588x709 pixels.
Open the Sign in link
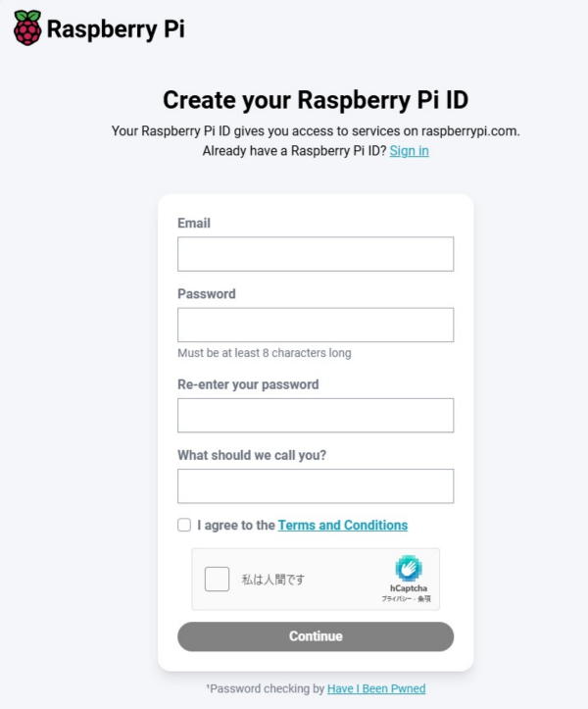pos(409,151)
